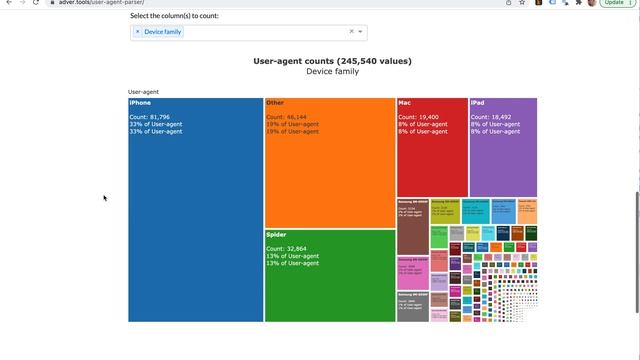Image resolution: width=640 pixels, height=360 pixels.
Task: Click the pink Samsung treemap block
Action: (413, 273)
